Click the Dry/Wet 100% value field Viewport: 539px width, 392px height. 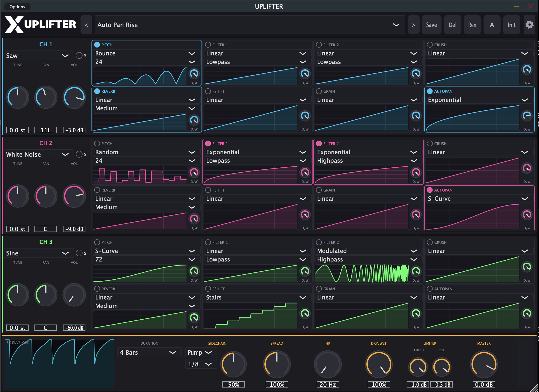[379, 384]
